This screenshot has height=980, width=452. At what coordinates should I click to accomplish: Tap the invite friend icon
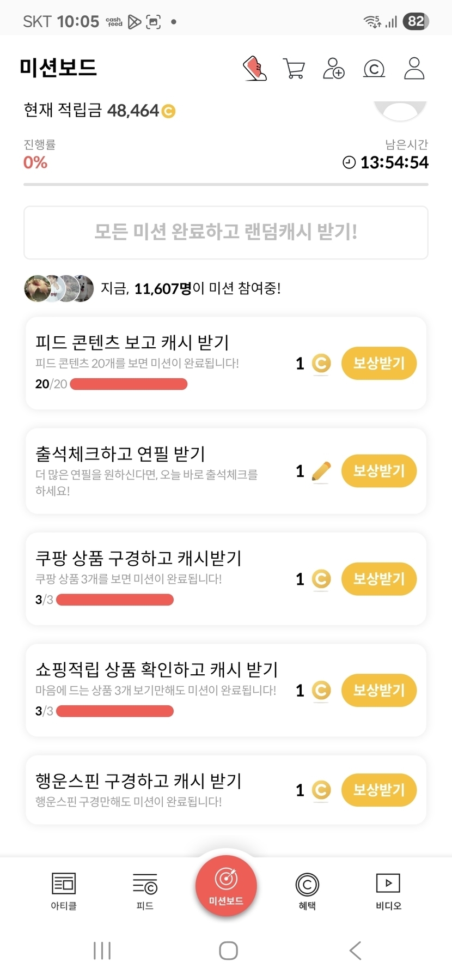tap(333, 69)
